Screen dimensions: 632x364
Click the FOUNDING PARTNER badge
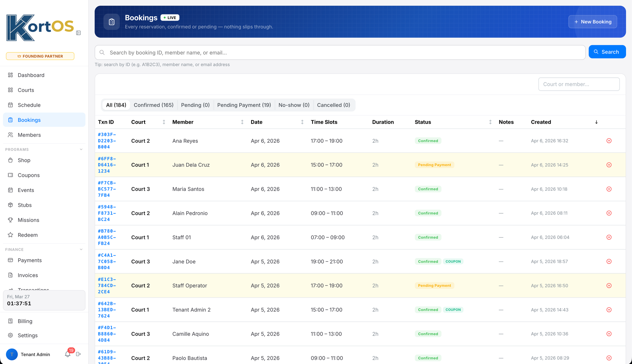pyautogui.click(x=40, y=56)
